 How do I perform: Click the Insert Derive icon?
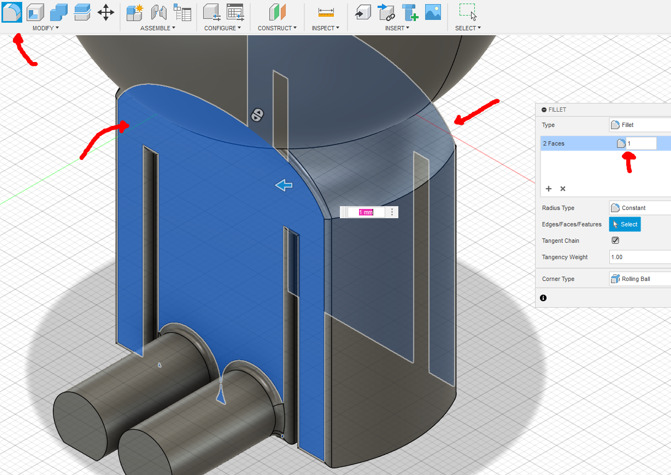tap(363, 12)
